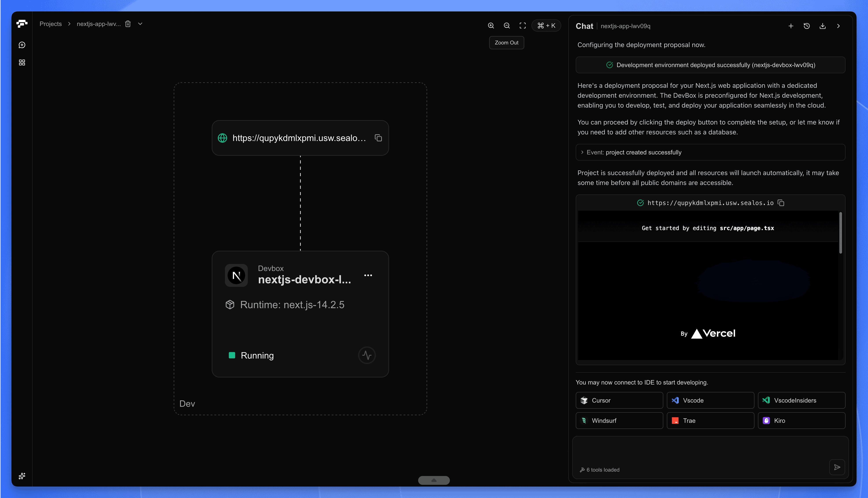Click the Development environment deployed successfully banner
Image resolution: width=868 pixels, height=498 pixels.
(x=710, y=65)
